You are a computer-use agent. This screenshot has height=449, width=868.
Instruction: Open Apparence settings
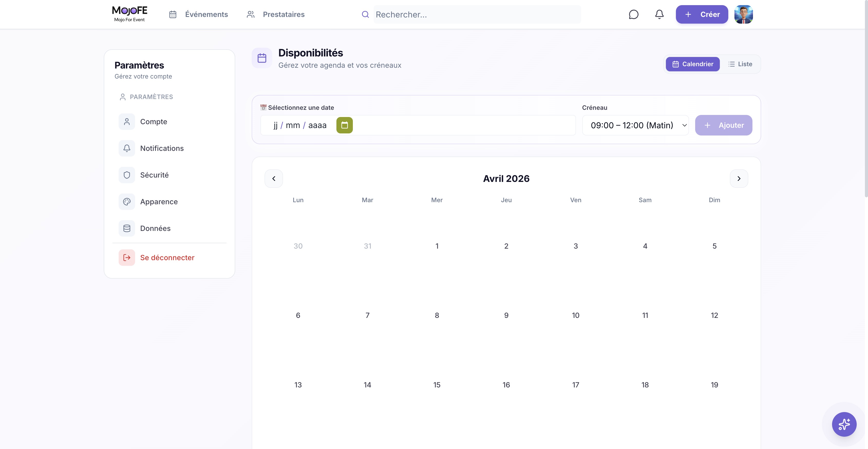point(169,202)
